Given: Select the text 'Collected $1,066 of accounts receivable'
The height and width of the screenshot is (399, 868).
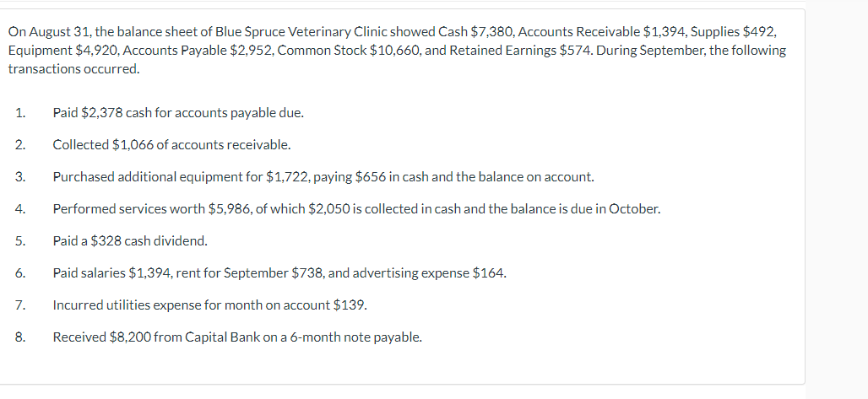Looking at the screenshot, I should click(x=171, y=145).
